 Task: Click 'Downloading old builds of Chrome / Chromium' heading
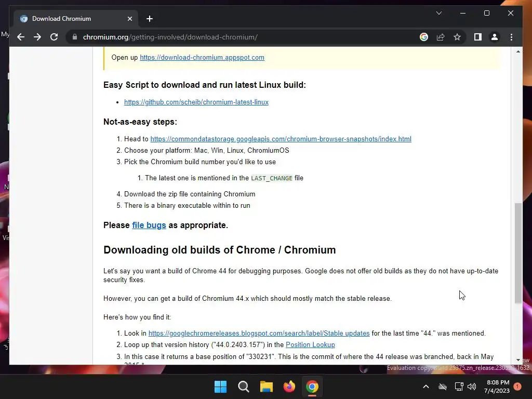pos(220,250)
